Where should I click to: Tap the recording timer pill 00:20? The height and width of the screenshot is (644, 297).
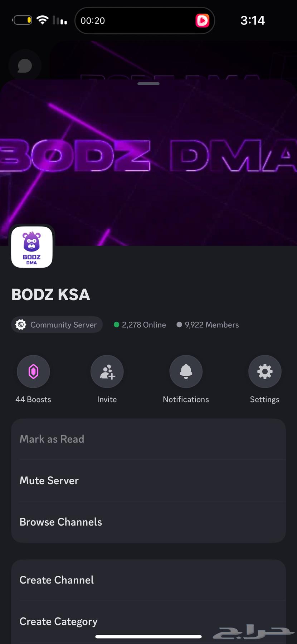(145, 20)
